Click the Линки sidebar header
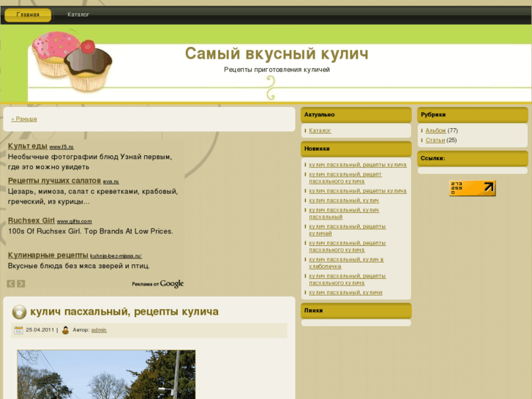Screen dimensions: 532x399 pyautogui.click(x=356, y=310)
